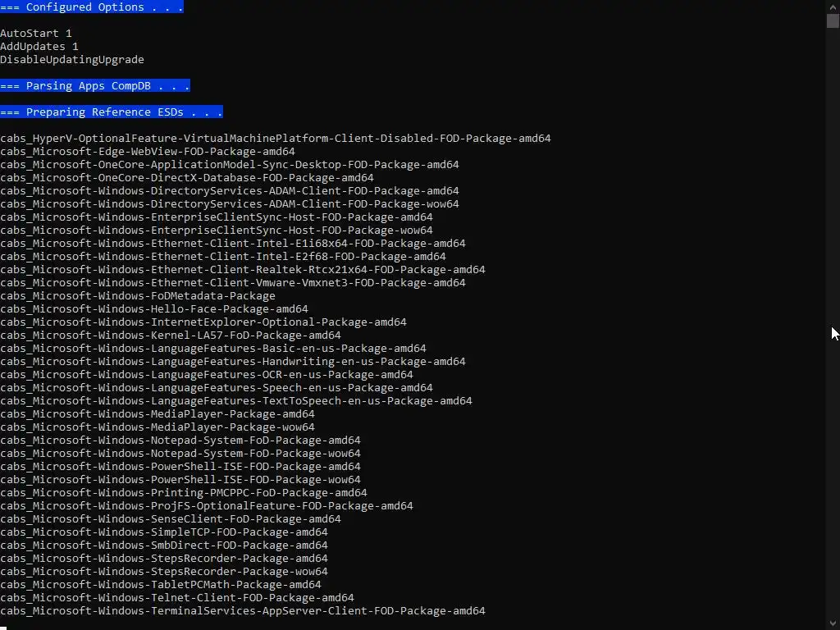This screenshot has height=630, width=840.
Task: Click PowerShell-ISE FOD wow64 line
Action: tap(180, 479)
